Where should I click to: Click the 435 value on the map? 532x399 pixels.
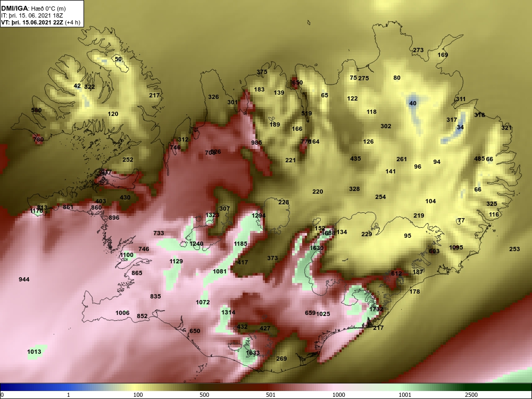click(355, 158)
